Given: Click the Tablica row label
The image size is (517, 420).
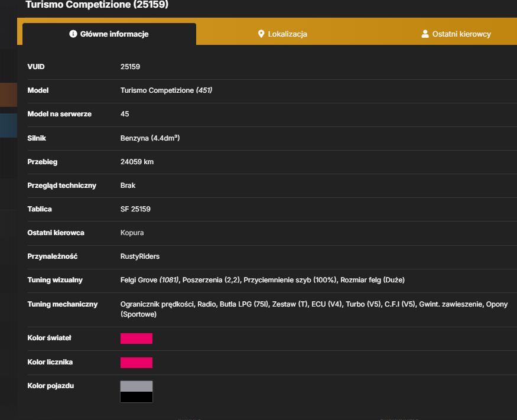Looking at the screenshot, I should coord(40,209).
